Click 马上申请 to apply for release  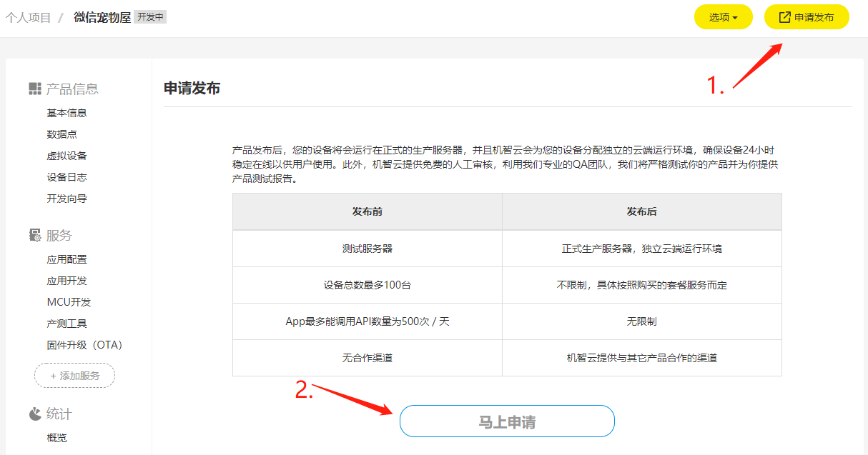click(x=507, y=421)
